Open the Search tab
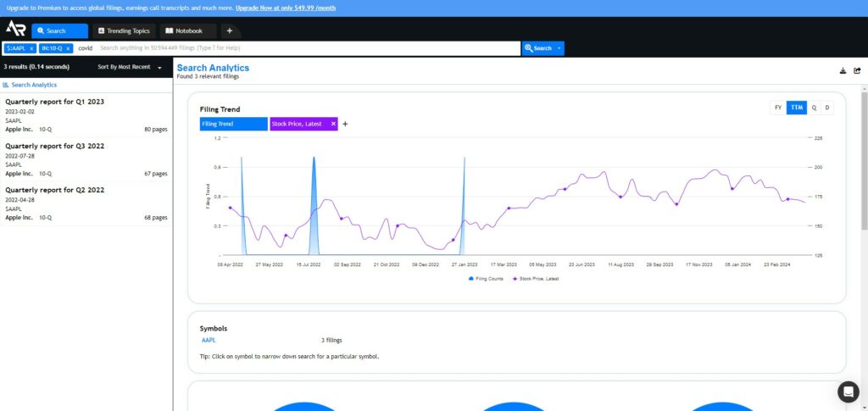 click(x=60, y=31)
